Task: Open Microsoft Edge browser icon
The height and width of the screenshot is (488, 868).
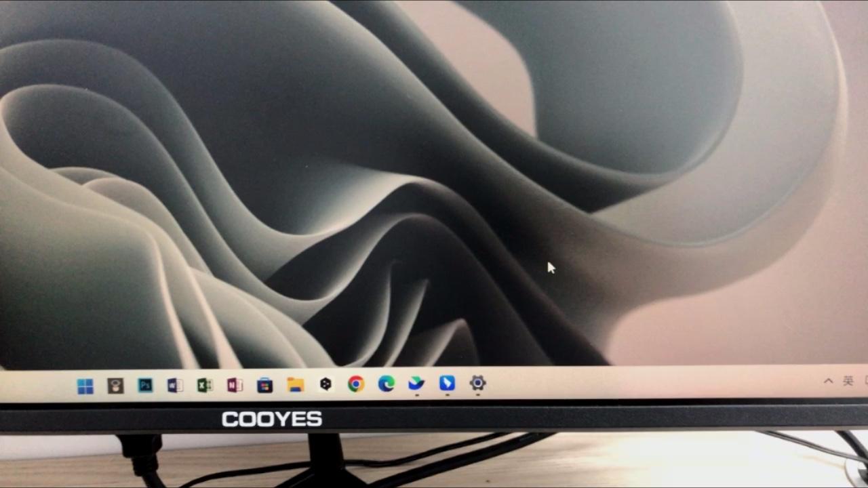Action: click(x=387, y=384)
